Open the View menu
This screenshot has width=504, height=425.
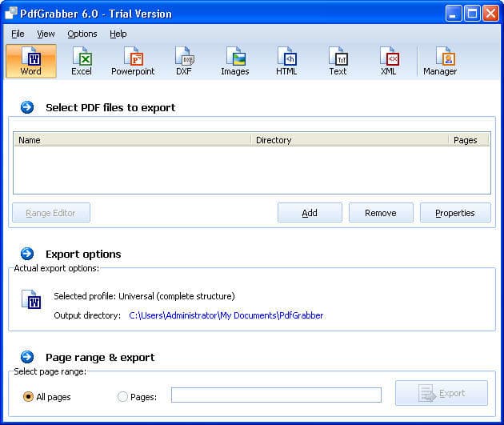(46, 34)
